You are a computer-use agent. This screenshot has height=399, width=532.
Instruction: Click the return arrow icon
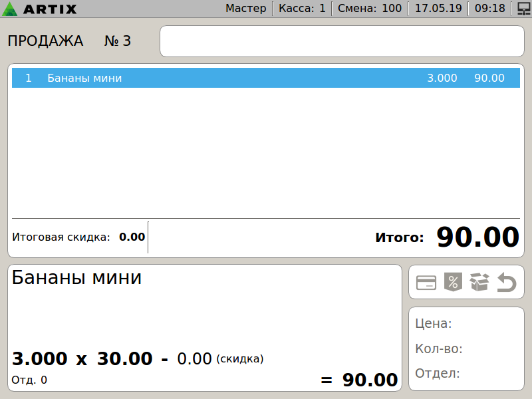[x=507, y=282]
